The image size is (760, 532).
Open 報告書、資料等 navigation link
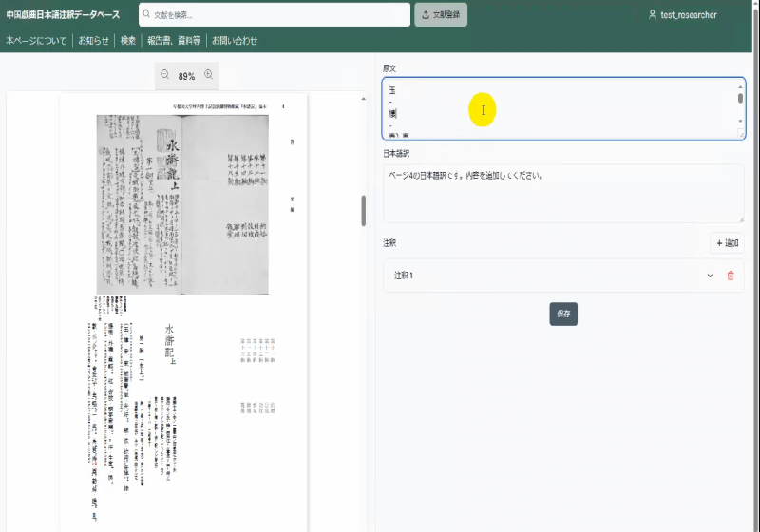[x=174, y=41]
